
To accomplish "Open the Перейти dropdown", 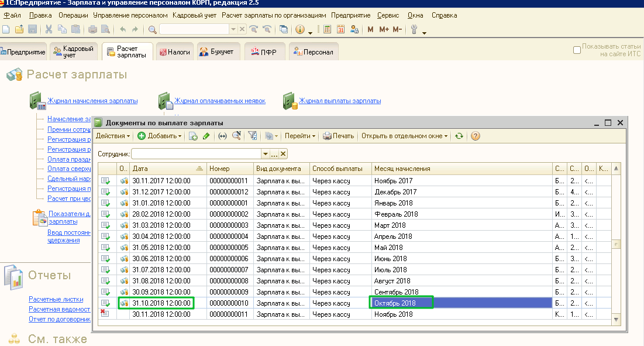I will tap(300, 136).
